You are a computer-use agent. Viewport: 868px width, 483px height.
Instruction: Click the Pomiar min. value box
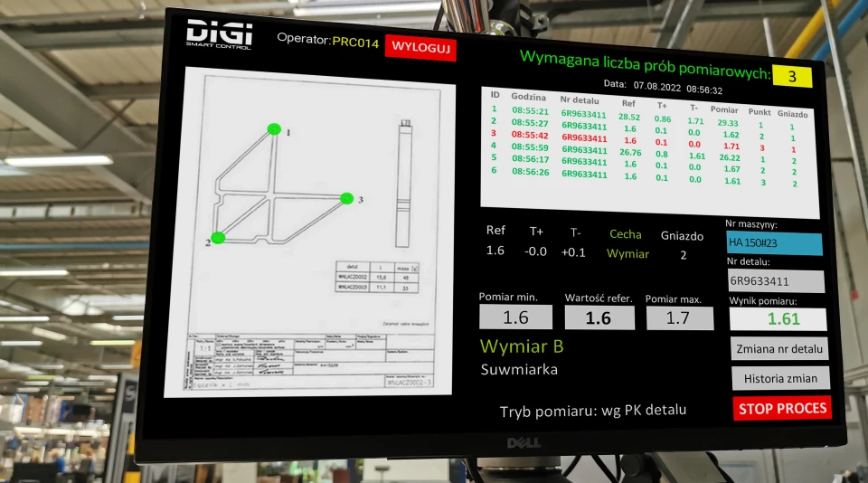pyautogui.click(x=515, y=317)
